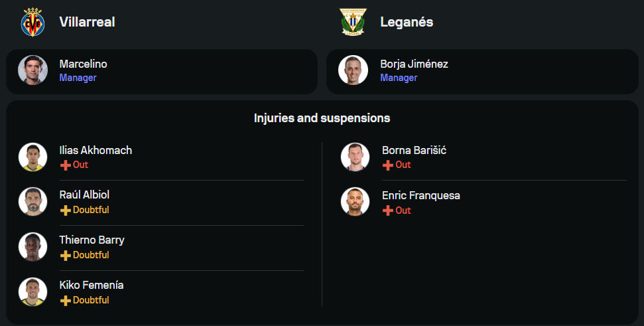Open the Leganés team name link
644x326 pixels.
click(x=407, y=22)
